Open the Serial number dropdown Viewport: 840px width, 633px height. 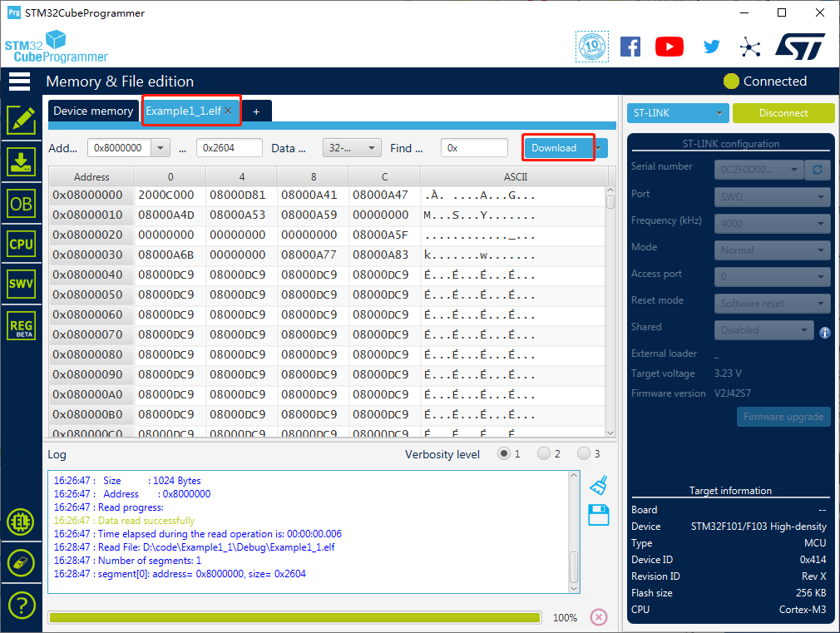tap(759, 170)
